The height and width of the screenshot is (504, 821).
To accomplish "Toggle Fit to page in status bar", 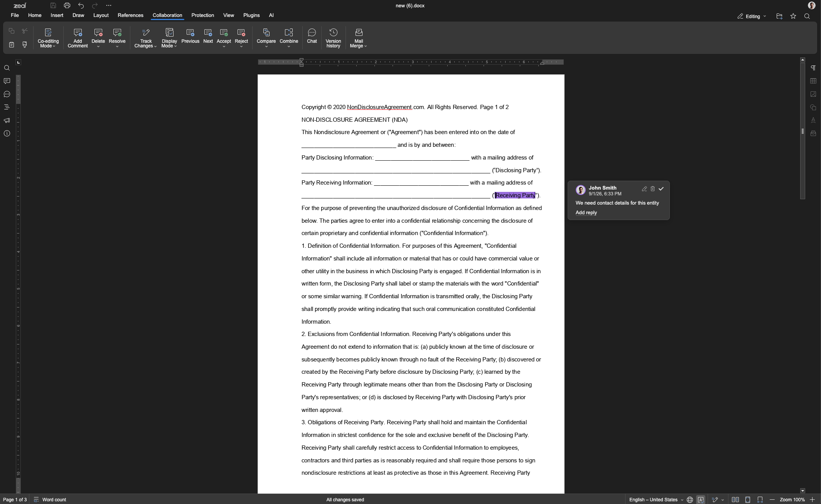I will 748,500.
